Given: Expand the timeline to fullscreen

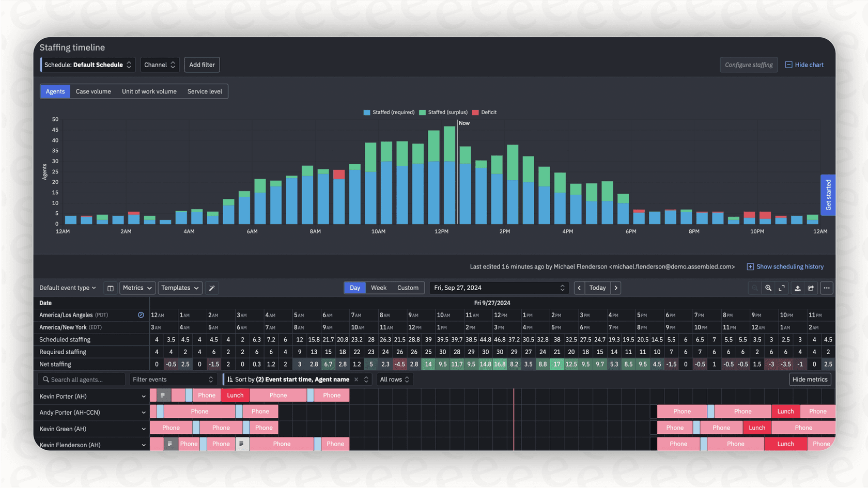Looking at the screenshot, I should click(x=781, y=288).
